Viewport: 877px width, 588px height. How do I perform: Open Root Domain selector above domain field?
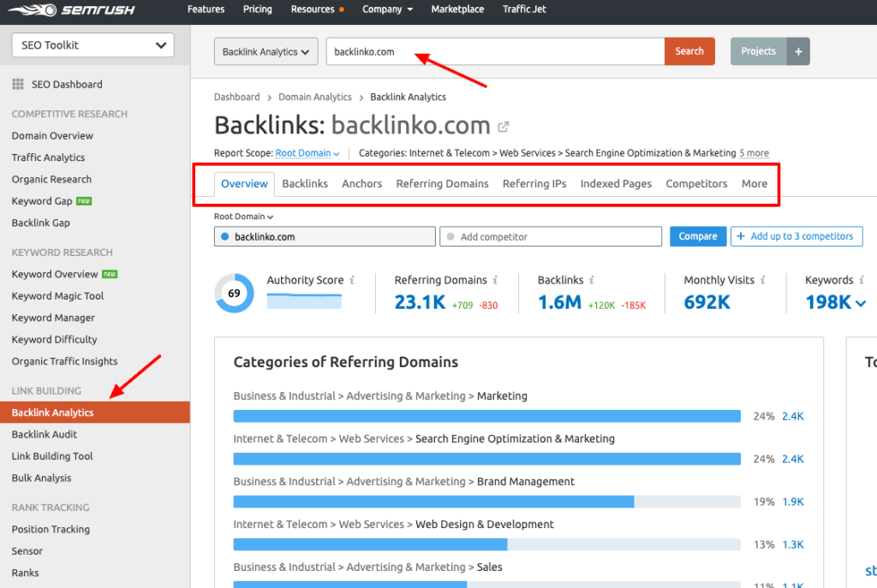coord(243,217)
